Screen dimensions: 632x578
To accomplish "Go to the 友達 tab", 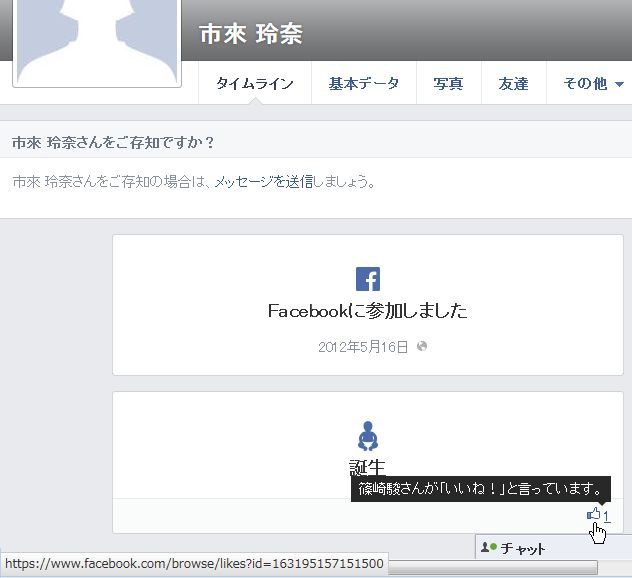I will click(x=514, y=83).
